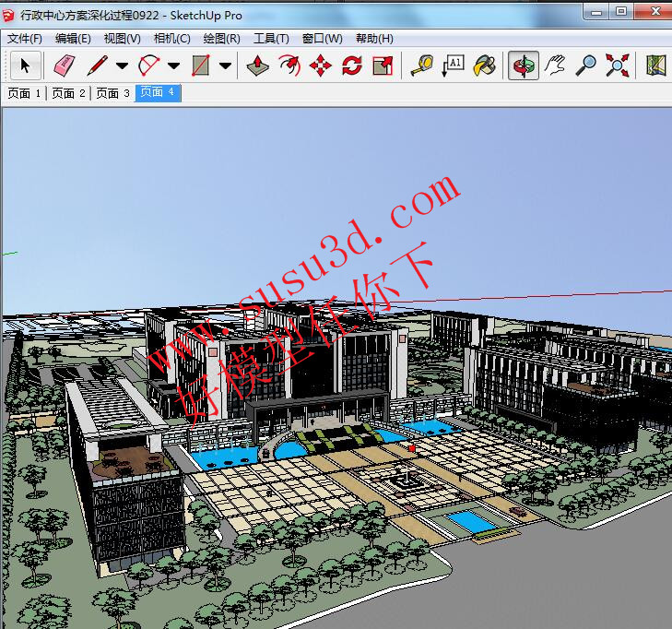Activate the Orbit camera tool
Image resolution: width=672 pixels, height=629 pixels.
click(x=524, y=65)
